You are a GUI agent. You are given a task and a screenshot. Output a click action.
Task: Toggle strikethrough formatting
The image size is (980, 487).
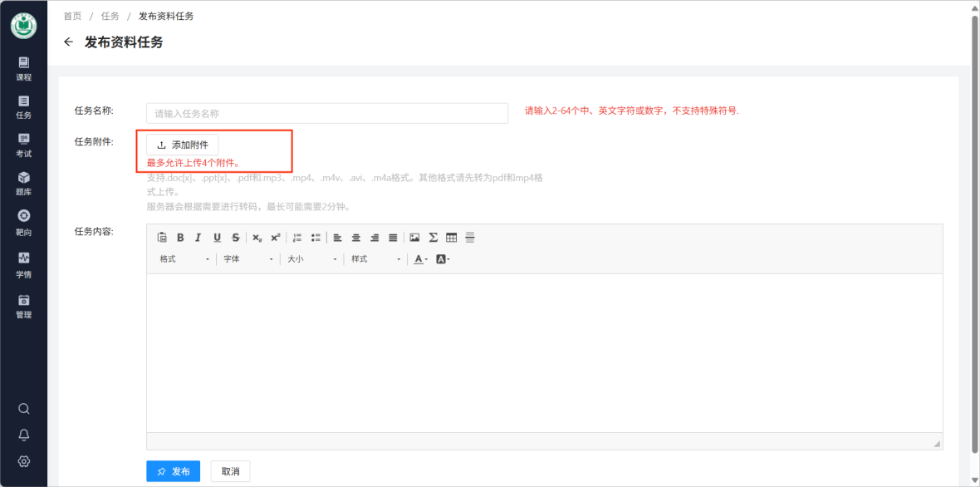pos(236,238)
